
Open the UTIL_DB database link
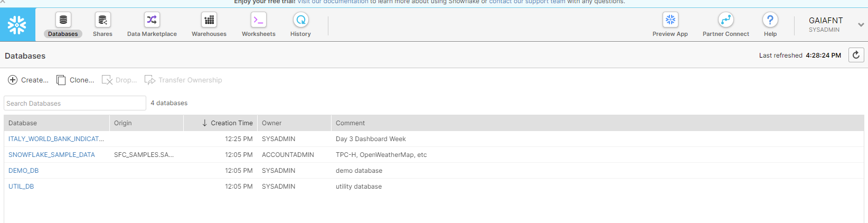21,187
